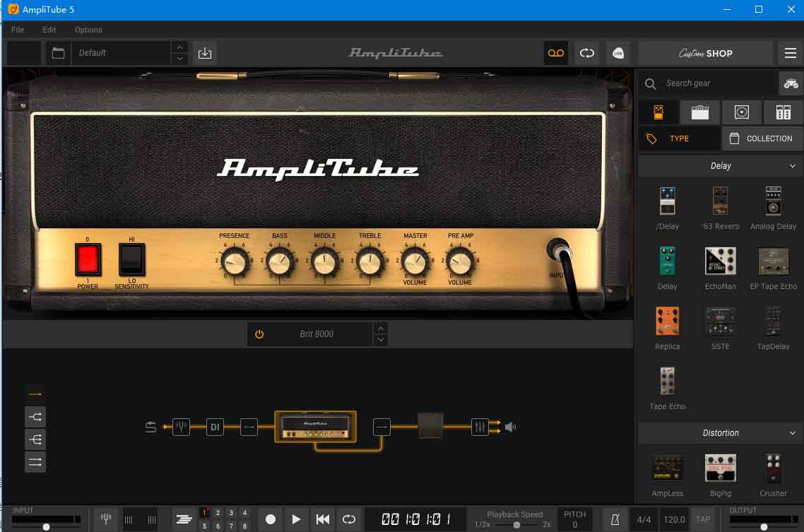Open the Default preset name field

click(x=122, y=53)
